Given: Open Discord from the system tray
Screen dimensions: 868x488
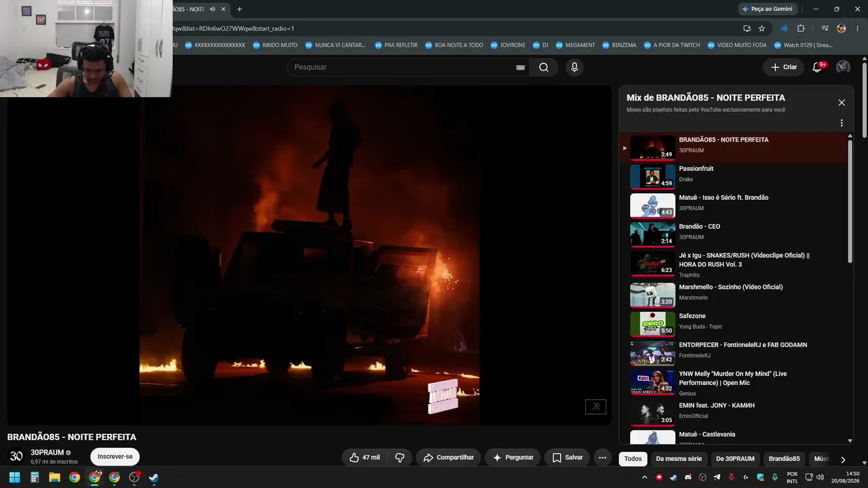Looking at the screenshot, I should (688, 477).
